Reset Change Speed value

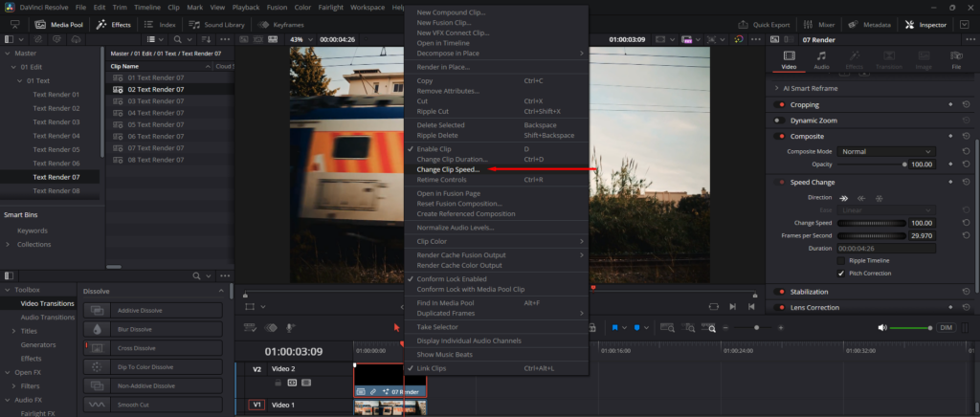click(x=966, y=223)
